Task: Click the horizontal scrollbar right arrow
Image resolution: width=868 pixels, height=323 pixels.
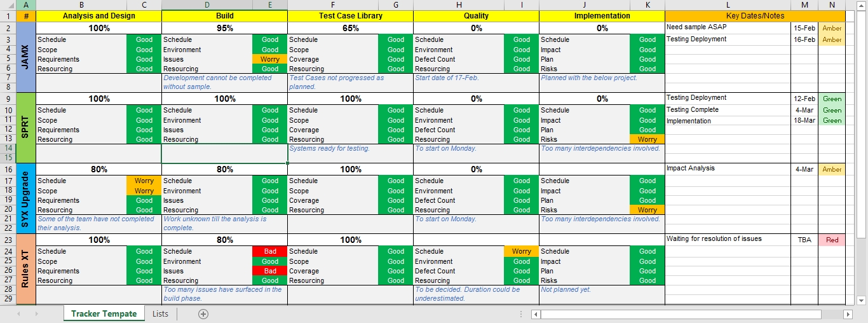Action: click(x=847, y=314)
